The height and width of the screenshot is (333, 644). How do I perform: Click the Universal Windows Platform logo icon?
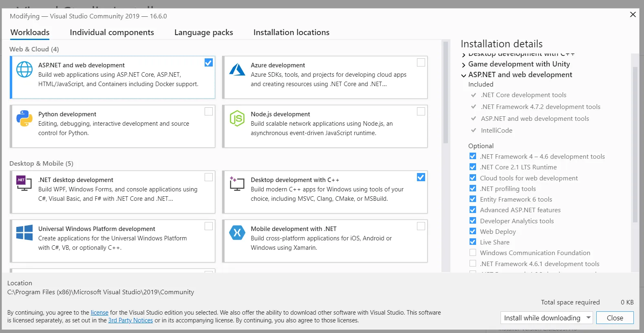click(x=24, y=233)
